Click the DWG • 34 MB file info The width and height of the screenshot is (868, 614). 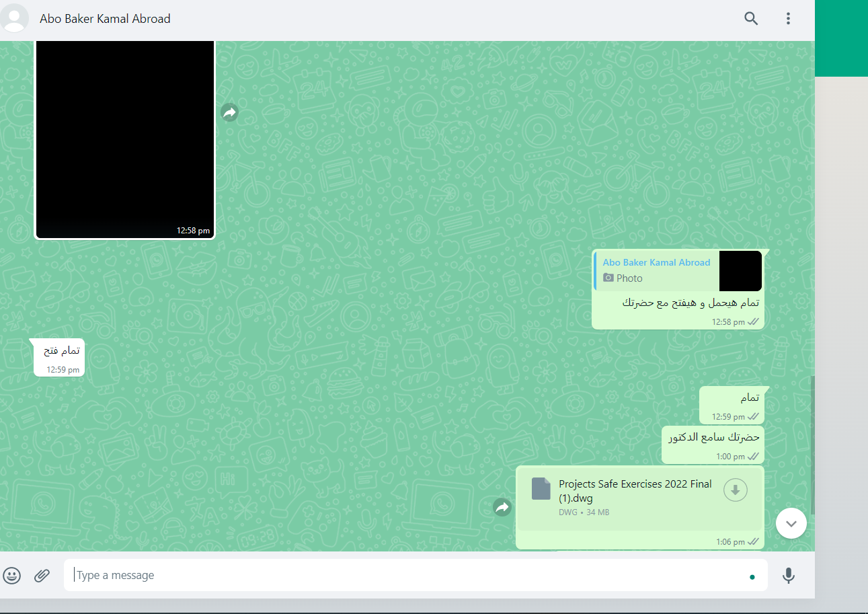[584, 512]
